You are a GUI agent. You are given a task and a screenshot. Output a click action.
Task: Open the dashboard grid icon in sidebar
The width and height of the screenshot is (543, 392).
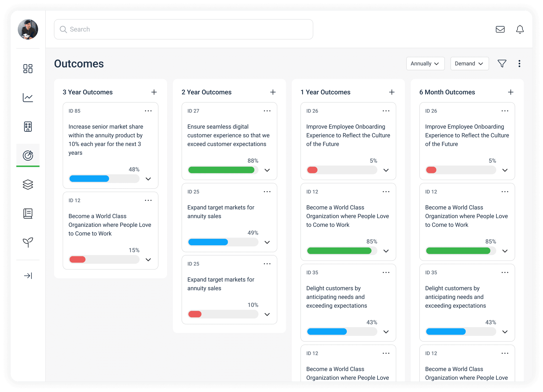tap(28, 69)
